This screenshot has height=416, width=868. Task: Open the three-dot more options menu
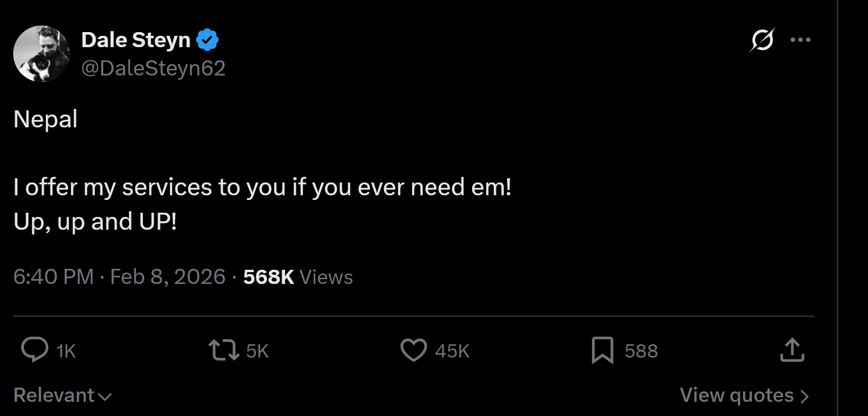tap(801, 40)
